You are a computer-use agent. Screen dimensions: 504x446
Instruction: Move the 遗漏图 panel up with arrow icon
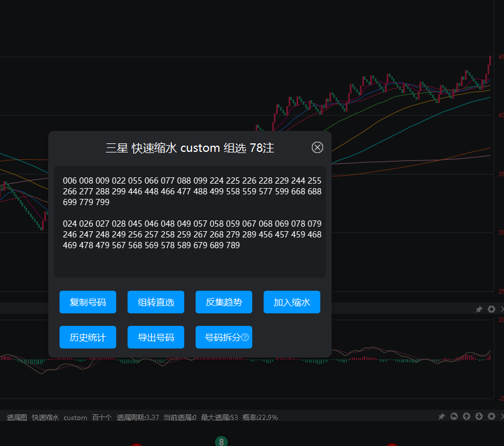[467, 417]
